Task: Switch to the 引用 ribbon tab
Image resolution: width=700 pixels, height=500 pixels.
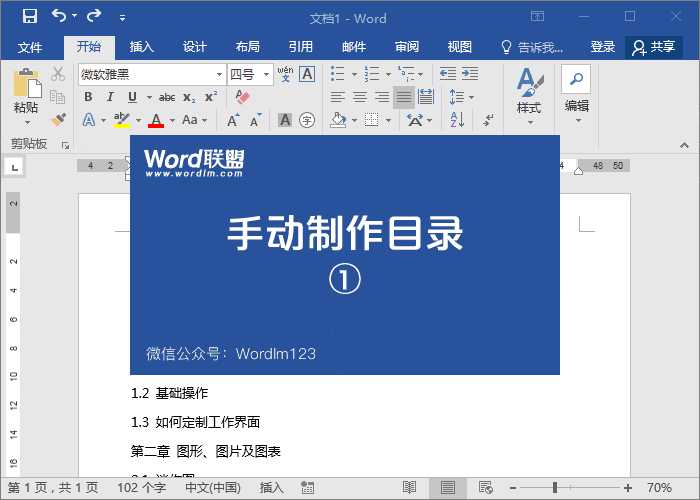Action: click(300, 47)
